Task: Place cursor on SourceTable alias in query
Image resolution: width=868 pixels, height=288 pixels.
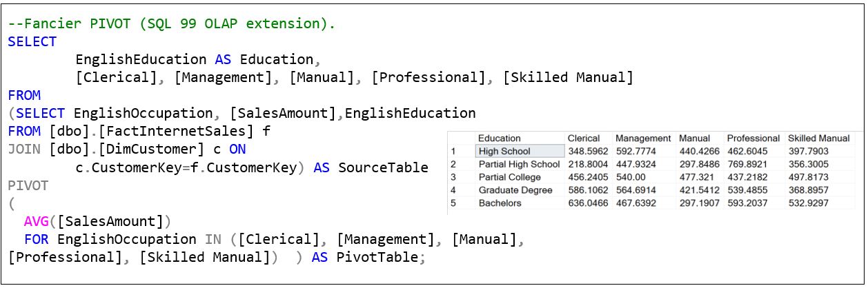Action: click(382, 167)
